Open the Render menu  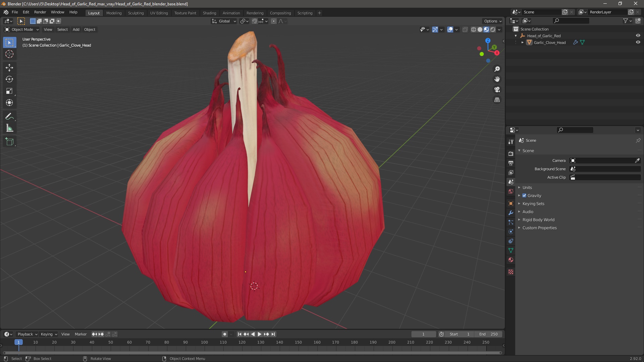pos(40,12)
